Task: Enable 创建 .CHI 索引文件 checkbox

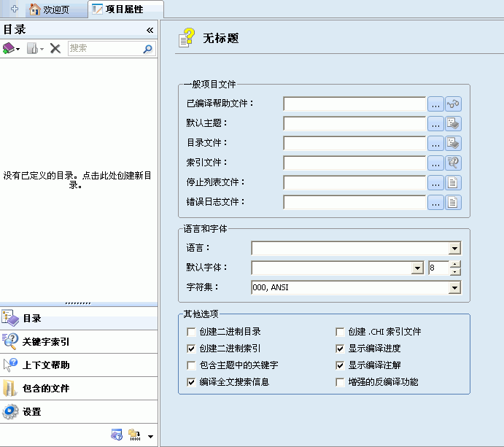Action: [340, 332]
